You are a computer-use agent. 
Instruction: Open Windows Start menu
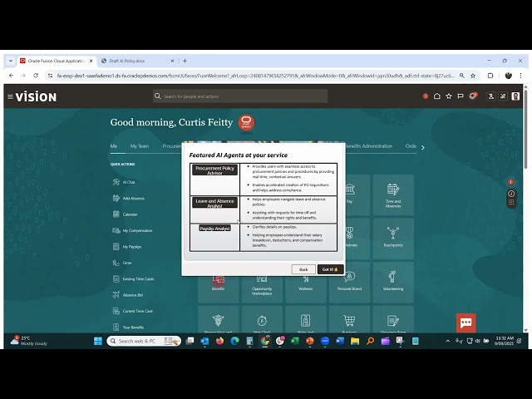point(98,341)
